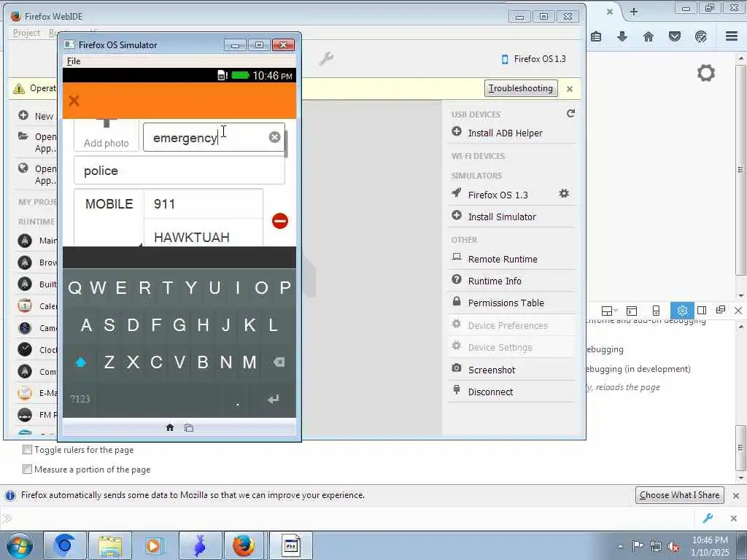The image size is (747, 560).
Task: Open Firefox OS 1.3 runtime selector
Action: click(x=533, y=59)
